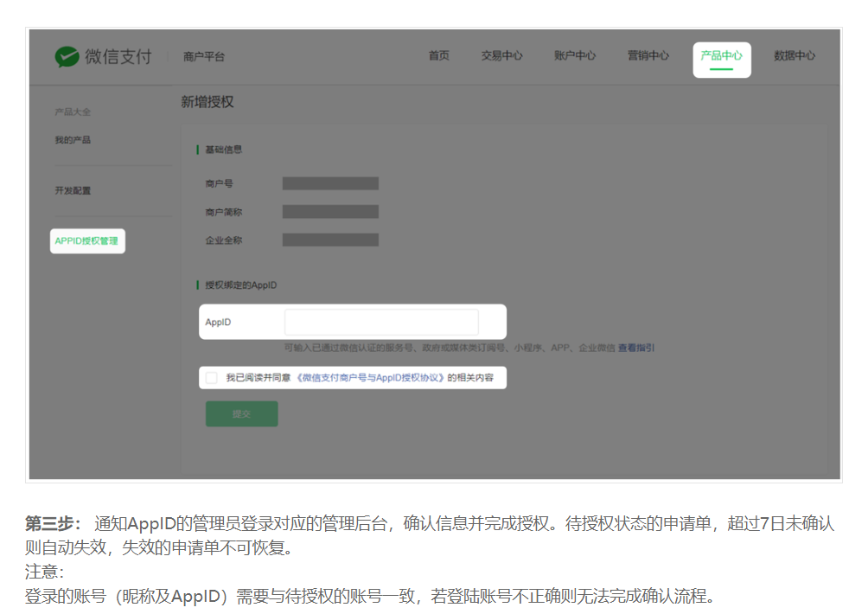Click the 微信支付 brand text

[118, 56]
